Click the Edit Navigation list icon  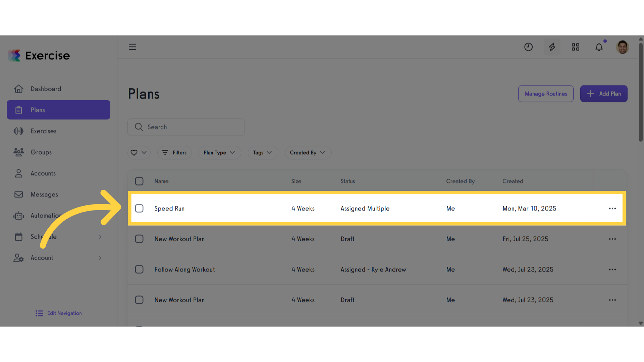(39, 313)
